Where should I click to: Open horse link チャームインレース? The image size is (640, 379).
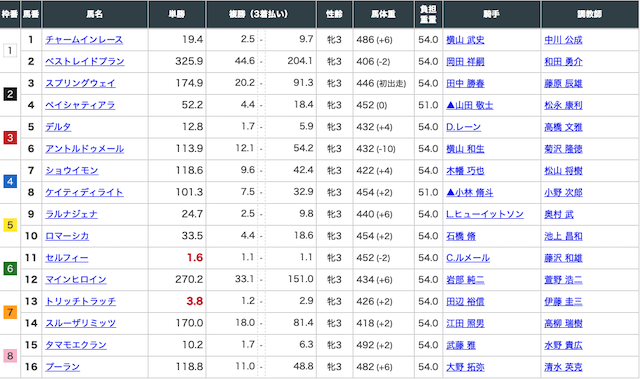point(84,40)
